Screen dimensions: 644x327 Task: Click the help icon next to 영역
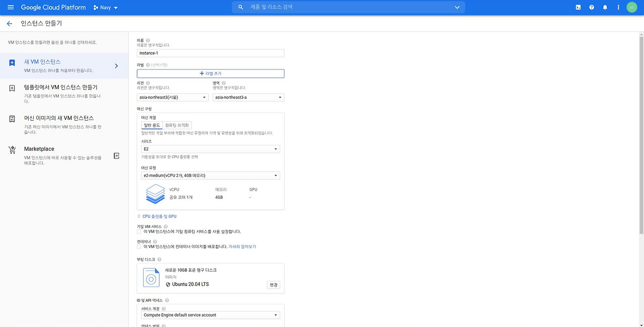pos(223,83)
